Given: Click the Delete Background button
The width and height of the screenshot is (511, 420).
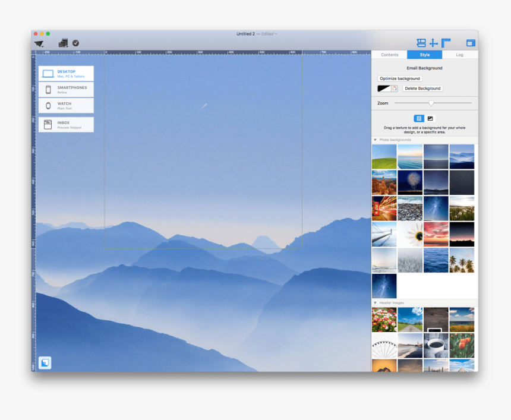Looking at the screenshot, I should click(422, 88).
